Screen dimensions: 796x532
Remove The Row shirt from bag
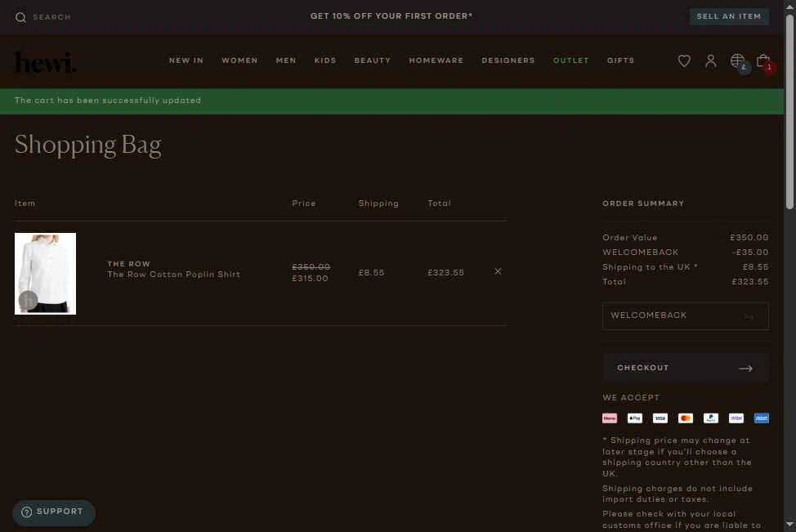click(x=498, y=271)
